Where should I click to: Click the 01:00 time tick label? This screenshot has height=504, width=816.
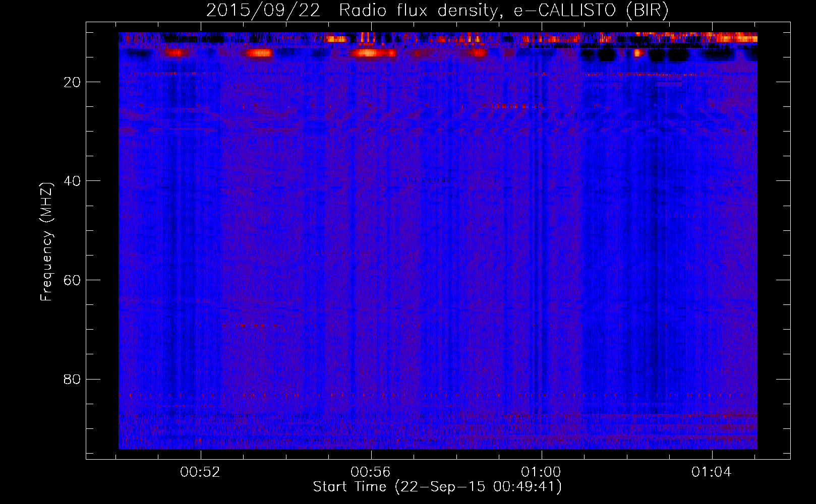541,472
